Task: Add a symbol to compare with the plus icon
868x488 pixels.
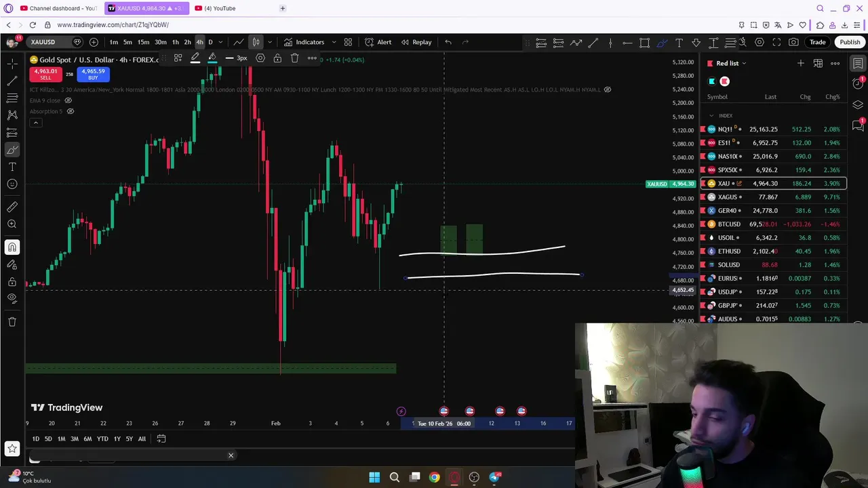Action: pos(94,42)
